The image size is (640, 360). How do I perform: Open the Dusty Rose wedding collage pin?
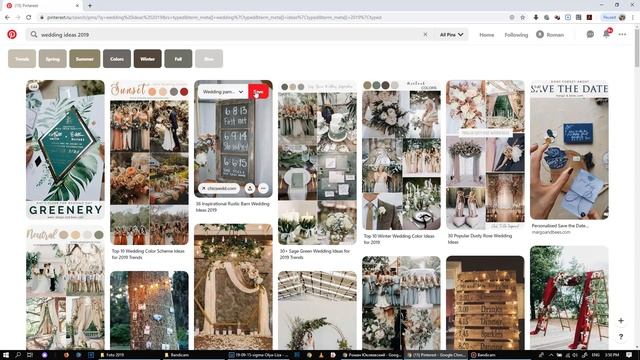[x=485, y=155]
